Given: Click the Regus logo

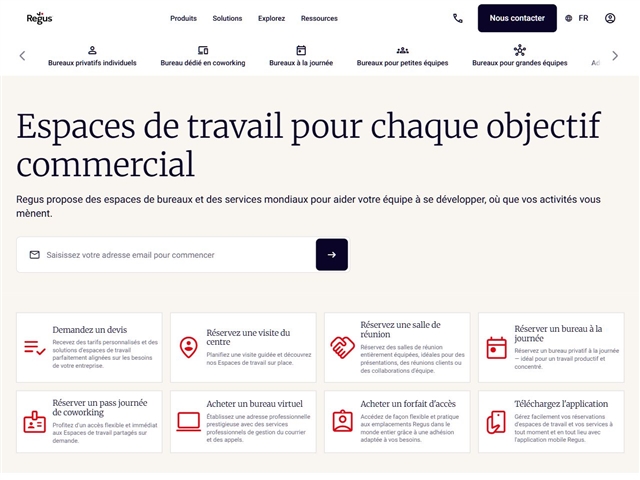Looking at the screenshot, I should click(40, 18).
